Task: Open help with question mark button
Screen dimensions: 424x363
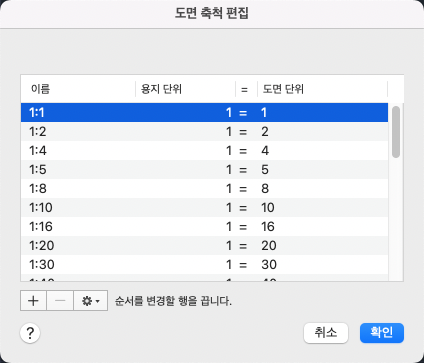Action: [x=30, y=333]
